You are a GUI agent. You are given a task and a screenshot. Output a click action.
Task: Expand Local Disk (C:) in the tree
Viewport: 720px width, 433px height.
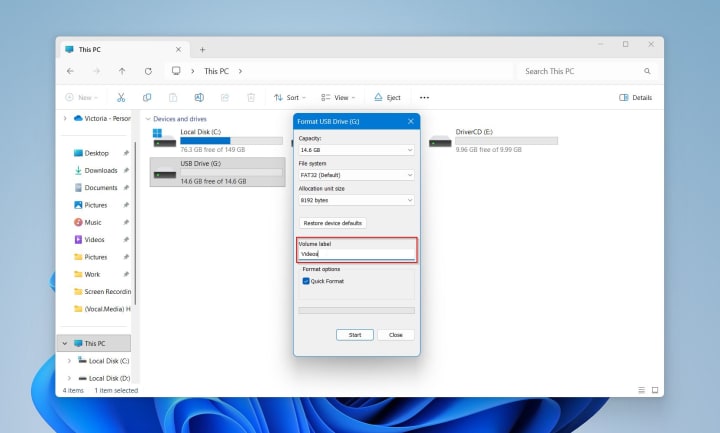(69, 361)
